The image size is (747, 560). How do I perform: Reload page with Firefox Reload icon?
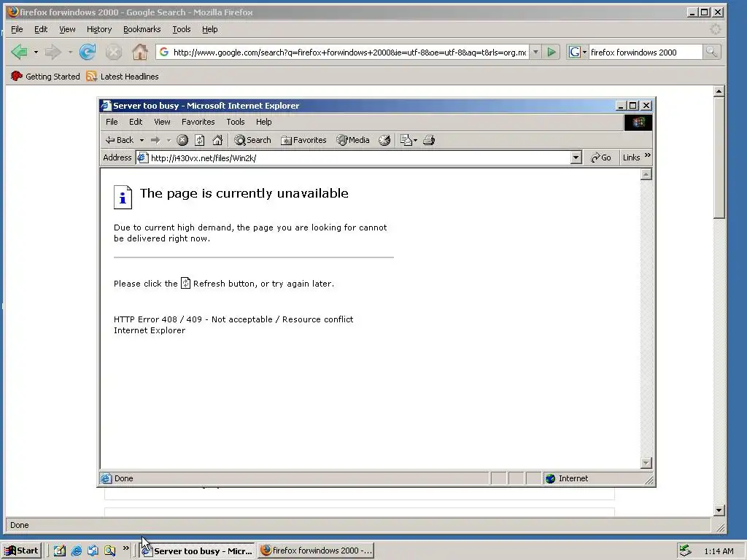click(x=88, y=52)
